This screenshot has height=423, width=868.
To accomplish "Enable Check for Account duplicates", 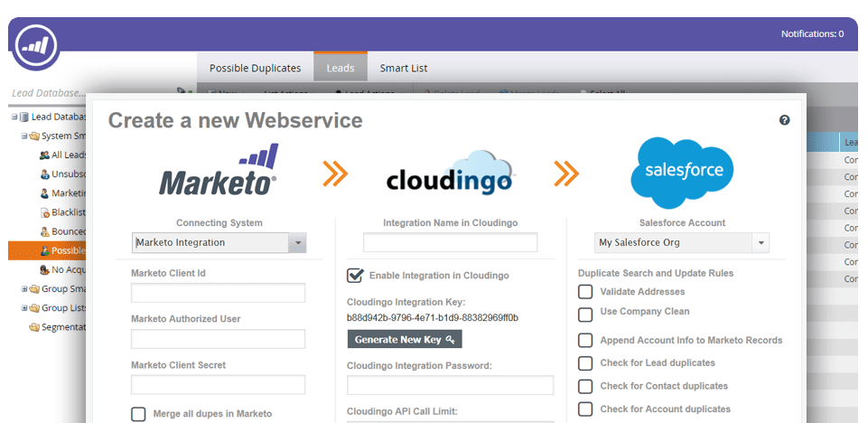I will [x=585, y=409].
